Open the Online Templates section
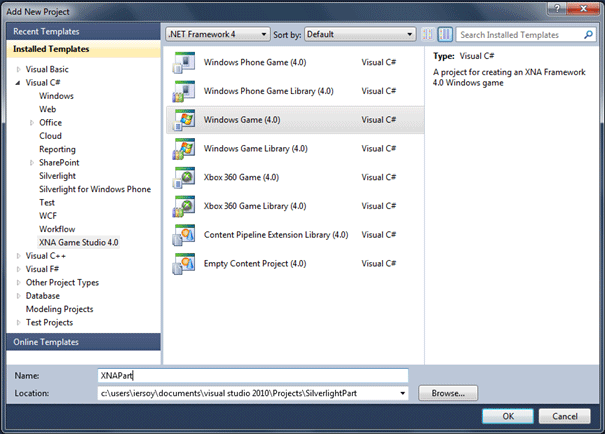 (83, 342)
